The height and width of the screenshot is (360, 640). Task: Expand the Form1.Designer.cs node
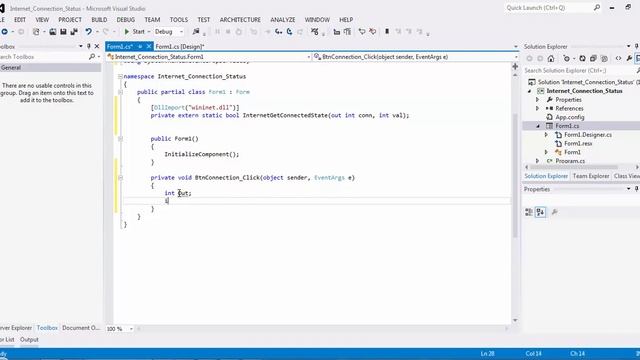547,135
